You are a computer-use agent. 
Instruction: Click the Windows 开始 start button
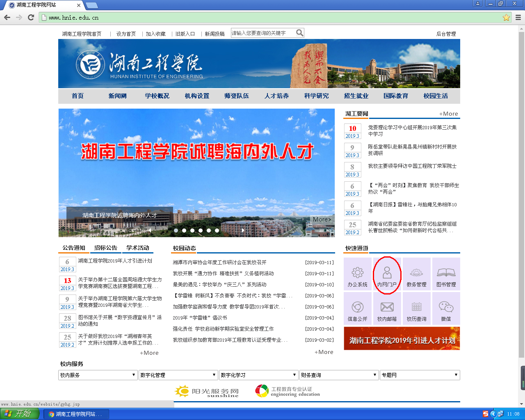tap(20, 414)
